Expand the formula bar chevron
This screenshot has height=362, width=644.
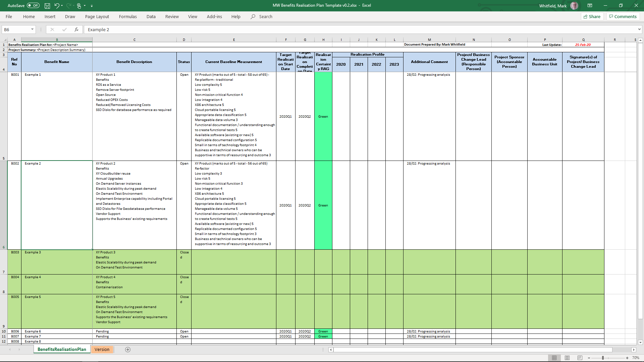[639, 29]
